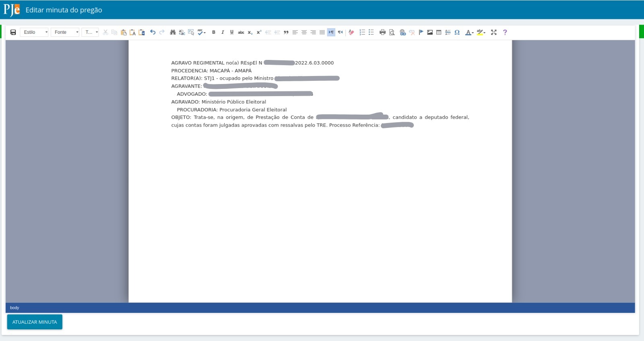The width and height of the screenshot is (644, 341).
Task: Insert an image using the picture icon
Action: pos(430,32)
